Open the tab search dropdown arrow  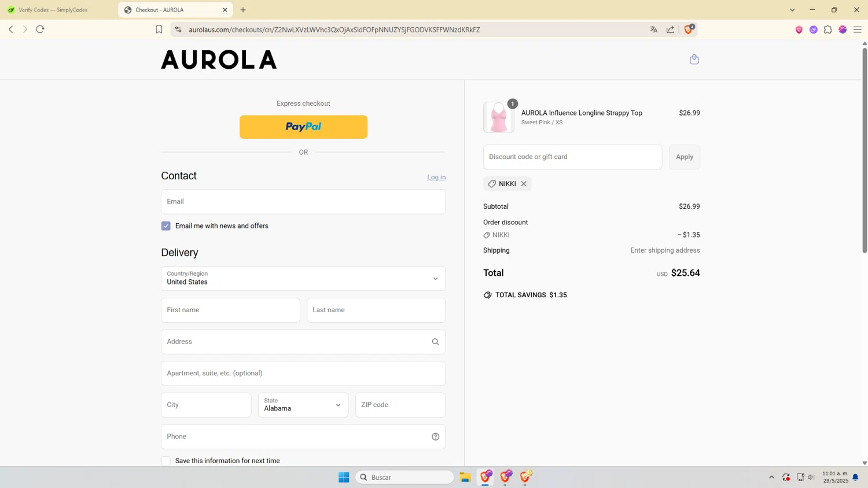click(792, 10)
